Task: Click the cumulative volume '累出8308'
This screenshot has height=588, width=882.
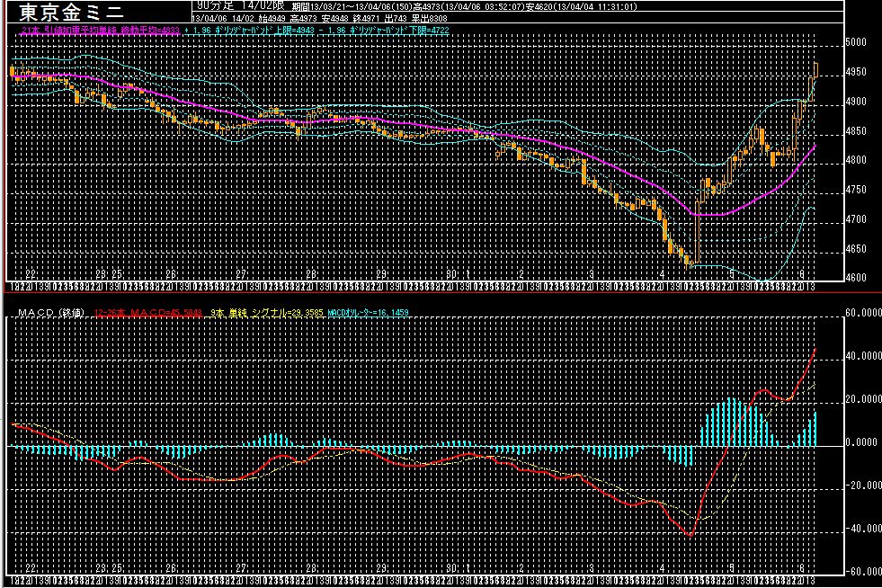Action: 429,18
